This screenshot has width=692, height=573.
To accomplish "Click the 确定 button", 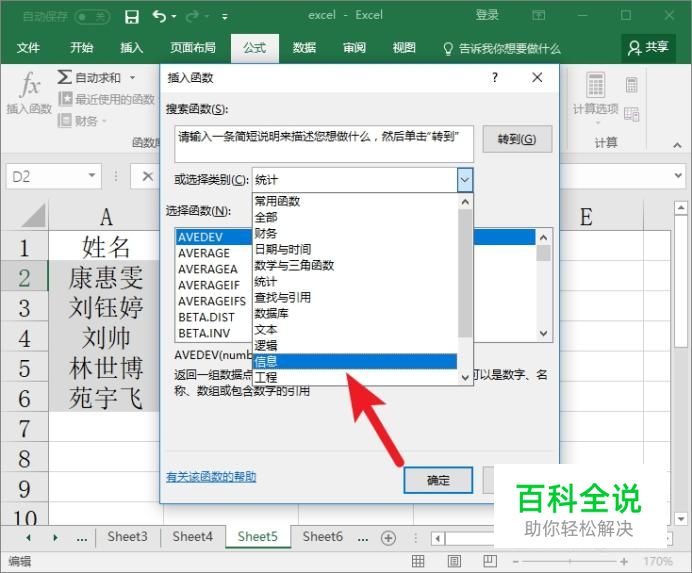I will [x=438, y=480].
